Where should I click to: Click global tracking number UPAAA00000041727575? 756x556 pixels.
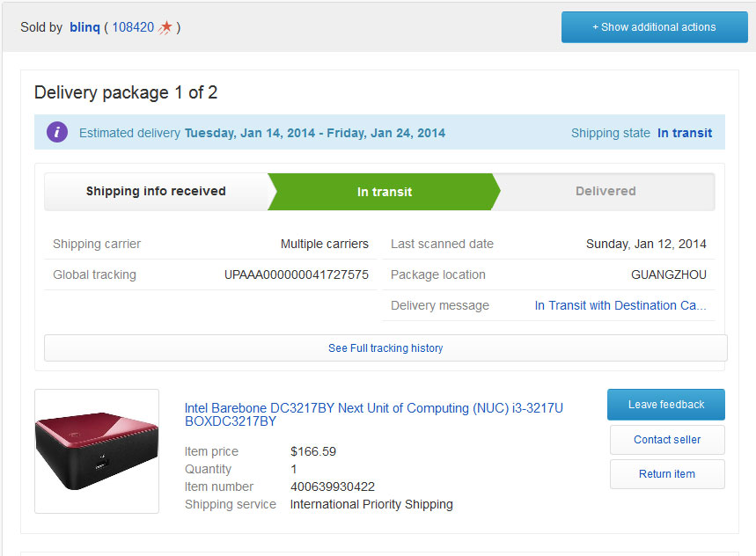(297, 274)
